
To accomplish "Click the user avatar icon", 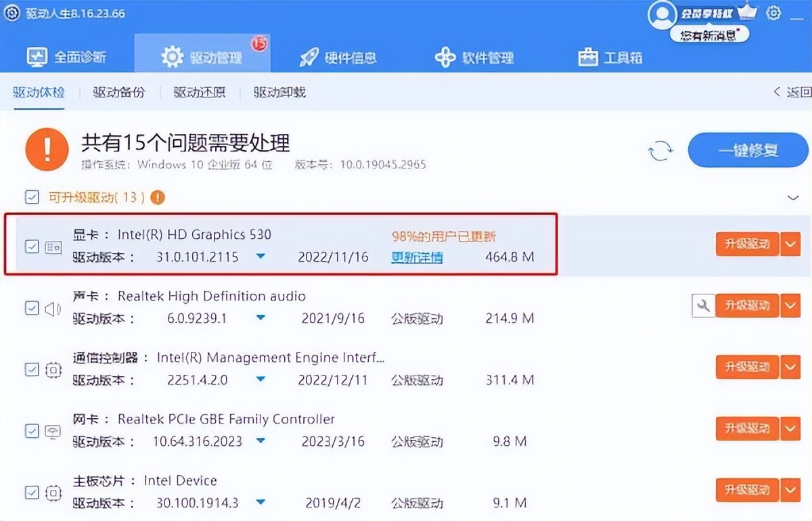I will click(662, 15).
